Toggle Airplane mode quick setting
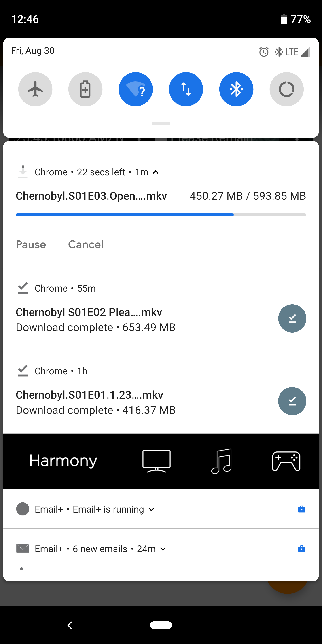322x644 pixels. pyautogui.click(x=35, y=89)
